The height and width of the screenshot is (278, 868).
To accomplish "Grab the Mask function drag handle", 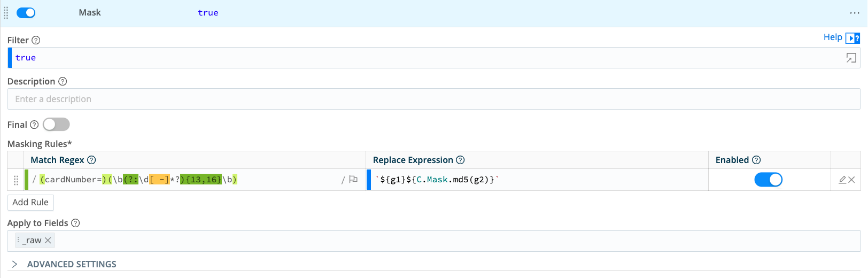I will point(6,13).
